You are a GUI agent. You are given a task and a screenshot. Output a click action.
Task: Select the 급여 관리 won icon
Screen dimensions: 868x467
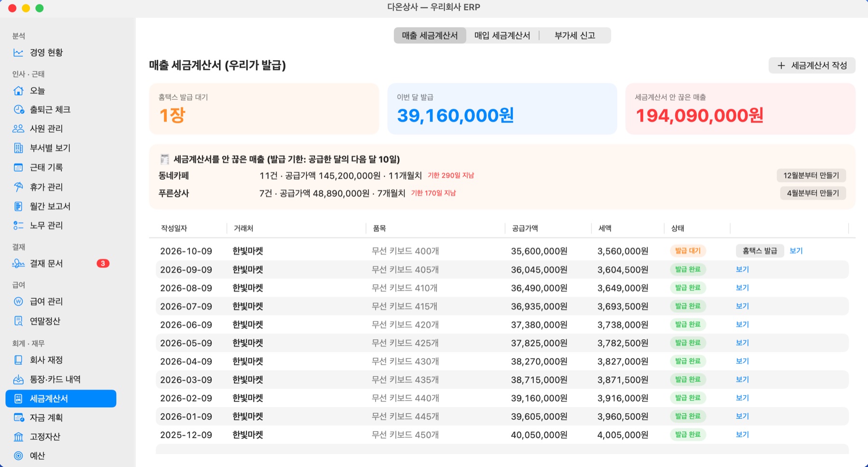(18, 302)
